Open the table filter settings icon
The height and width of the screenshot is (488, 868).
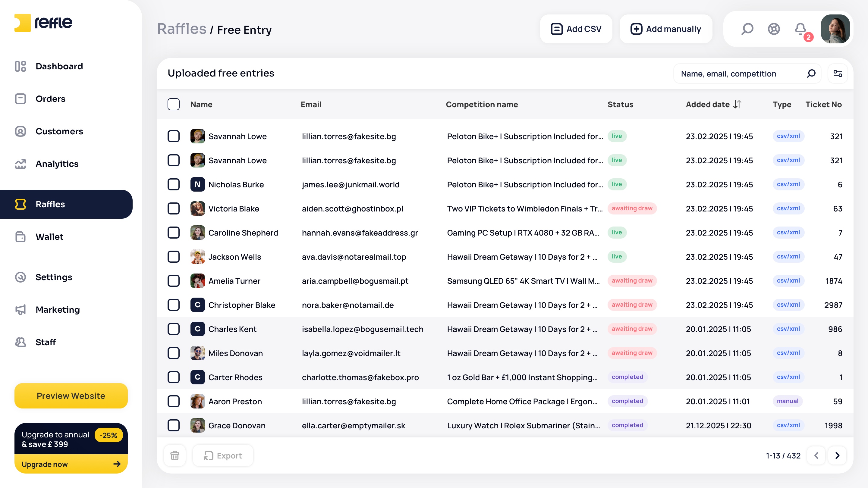(838, 74)
